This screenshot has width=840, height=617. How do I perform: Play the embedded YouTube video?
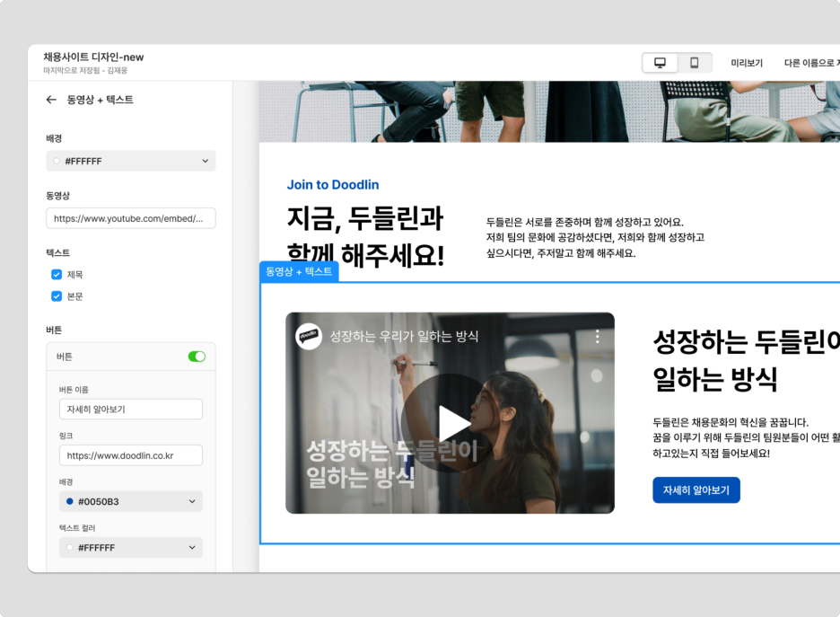pyautogui.click(x=450, y=423)
